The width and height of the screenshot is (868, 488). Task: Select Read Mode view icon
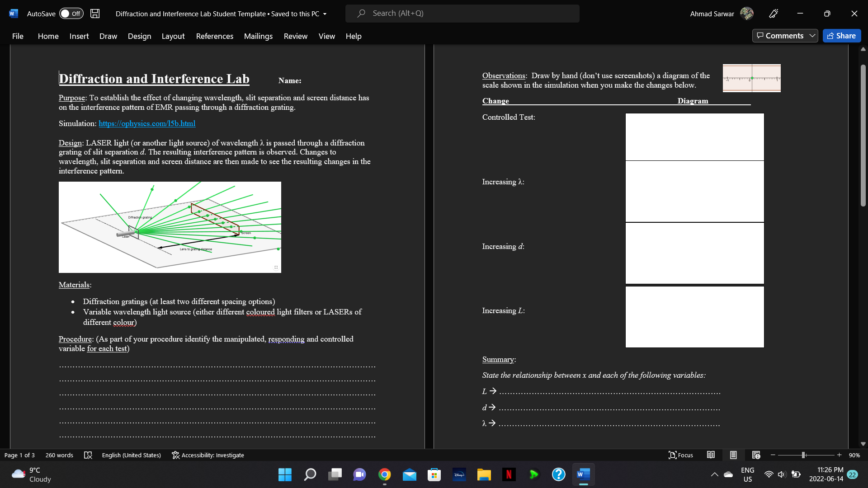(x=711, y=455)
